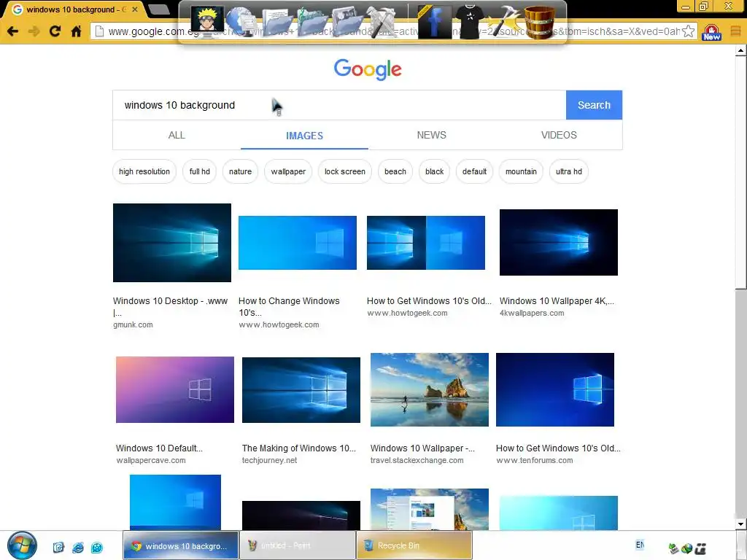Viewport: 747px width, 560px height.
Task: Filter by 'high resolution' chip
Action: point(144,171)
